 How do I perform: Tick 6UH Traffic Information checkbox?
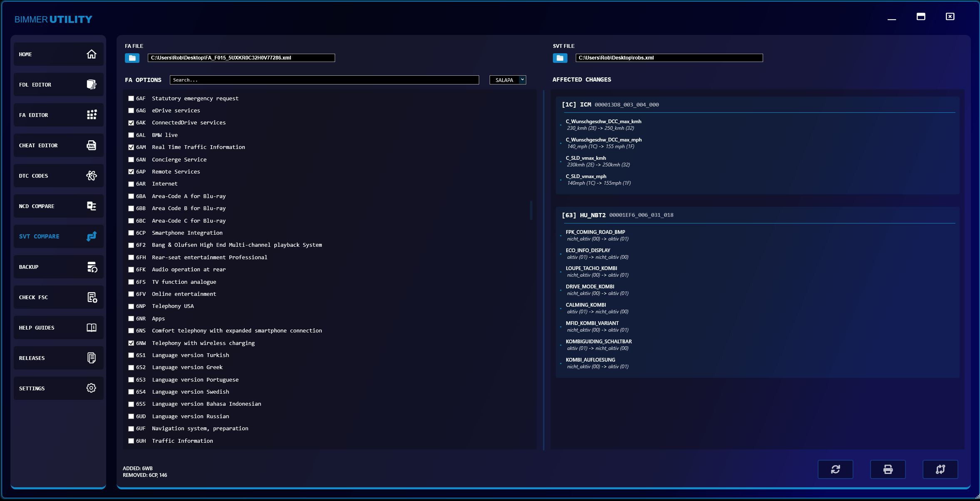point(131,441)
